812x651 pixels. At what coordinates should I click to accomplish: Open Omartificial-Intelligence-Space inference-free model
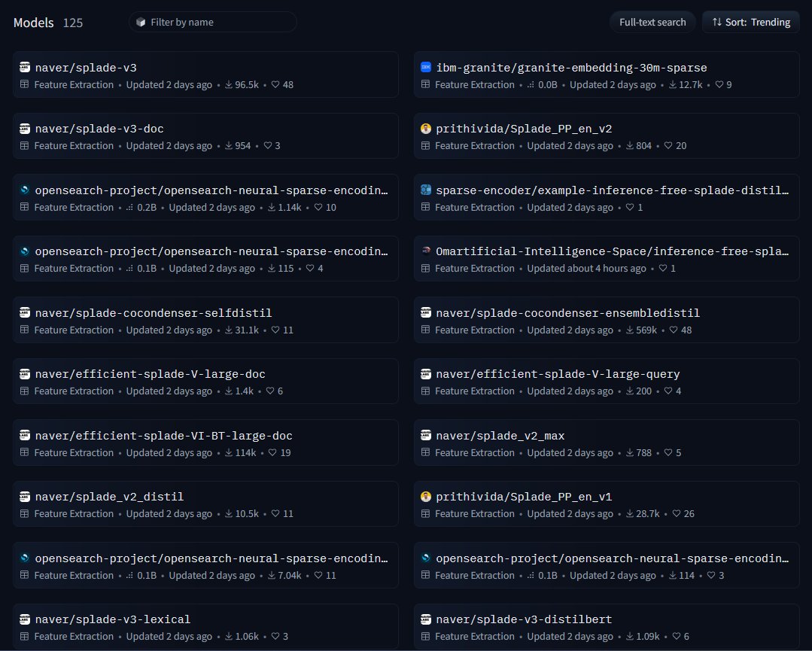point(607,258)
